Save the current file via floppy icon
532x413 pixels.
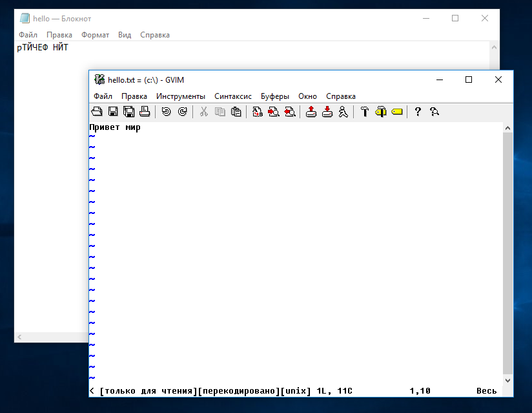[113, 111]
